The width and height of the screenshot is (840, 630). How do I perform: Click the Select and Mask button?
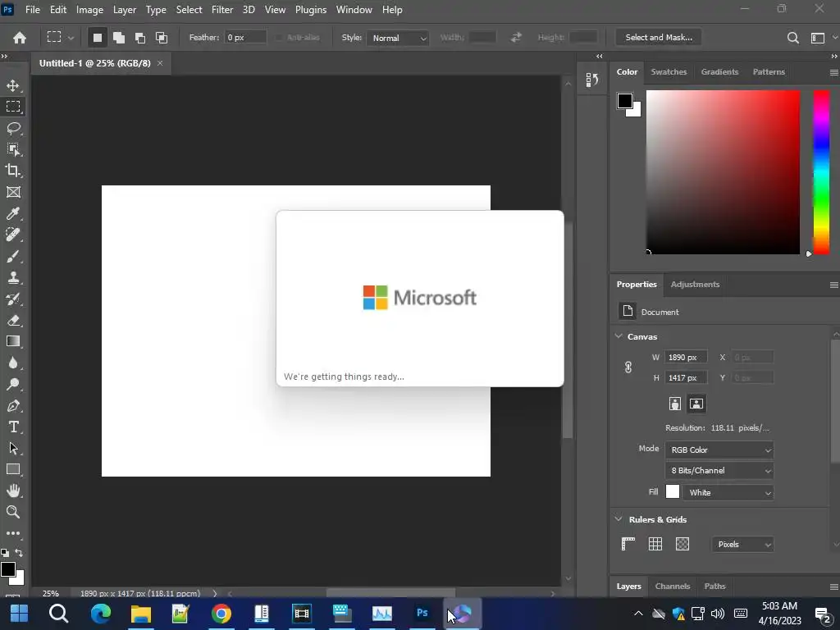pyautogui.click(x=659, y=38)
